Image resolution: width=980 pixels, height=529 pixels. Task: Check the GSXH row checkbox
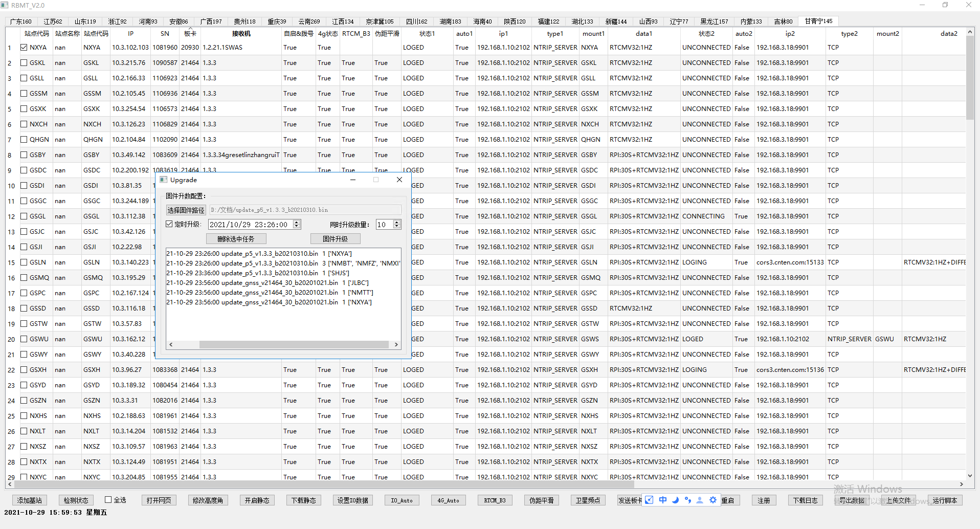click(24, 369)
